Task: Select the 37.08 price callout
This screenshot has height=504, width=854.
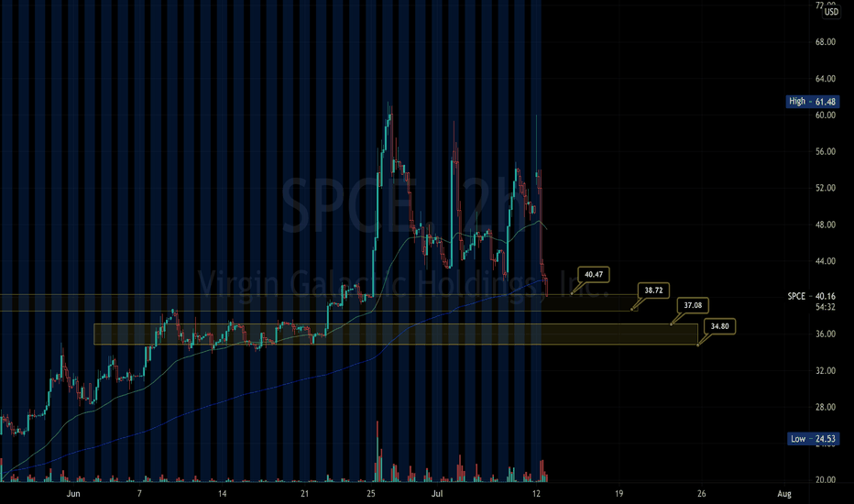Action: tap(693, 305)
